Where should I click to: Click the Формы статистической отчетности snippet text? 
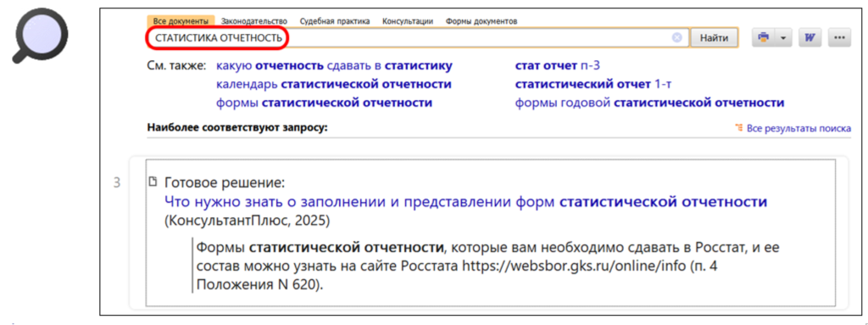click(488, 266)
